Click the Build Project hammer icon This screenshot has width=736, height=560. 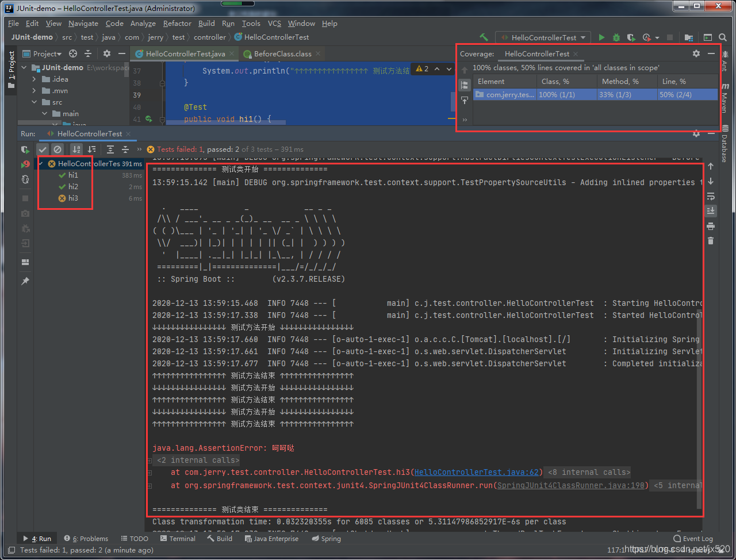(x=484, y=37)
